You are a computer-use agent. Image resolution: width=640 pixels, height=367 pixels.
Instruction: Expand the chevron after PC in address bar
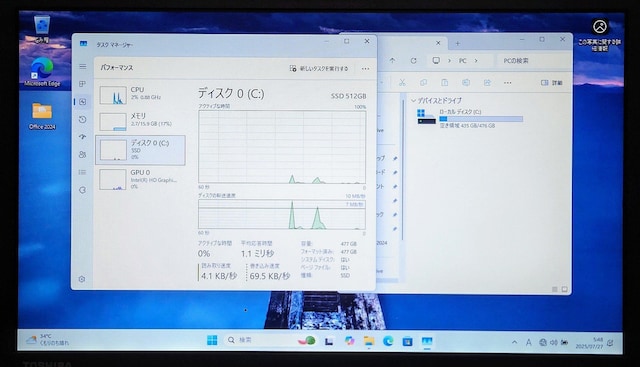(x=476, y=60)
